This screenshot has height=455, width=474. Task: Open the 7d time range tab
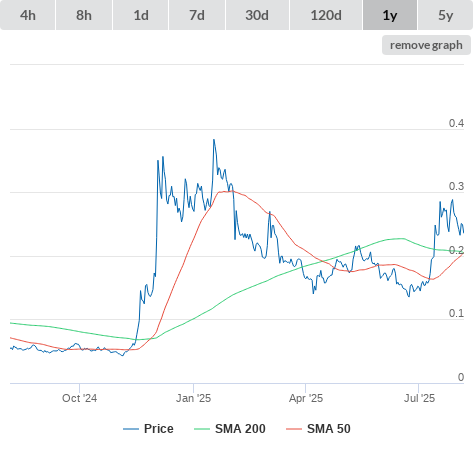point(197,15)
